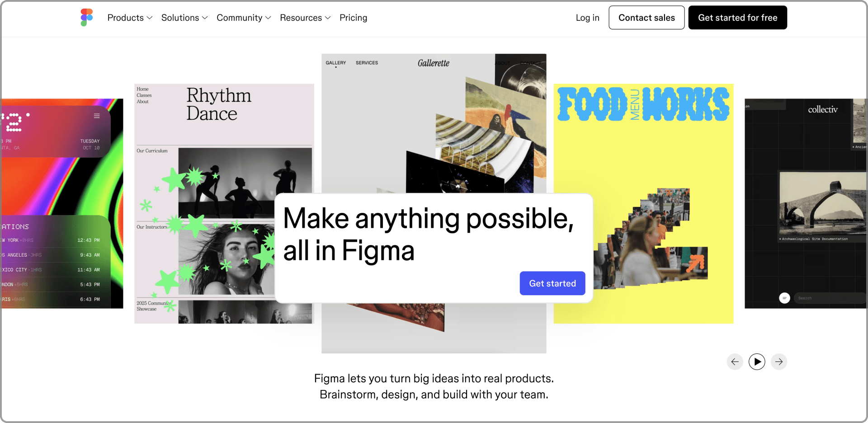Click the round icon beside collectiv Search
Viewport: 868px width, 423px height.
coord(784,298)
